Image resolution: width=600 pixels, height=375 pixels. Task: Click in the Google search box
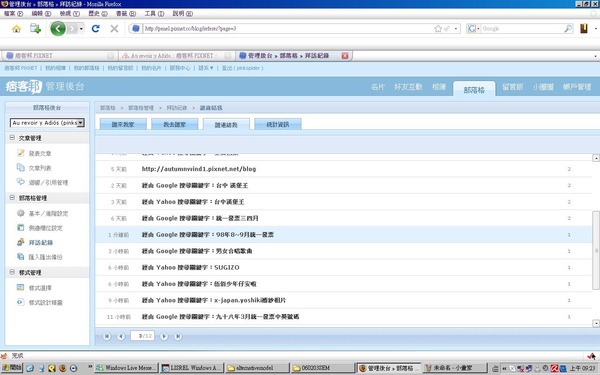pyautogui.click(x=523, y=29)
